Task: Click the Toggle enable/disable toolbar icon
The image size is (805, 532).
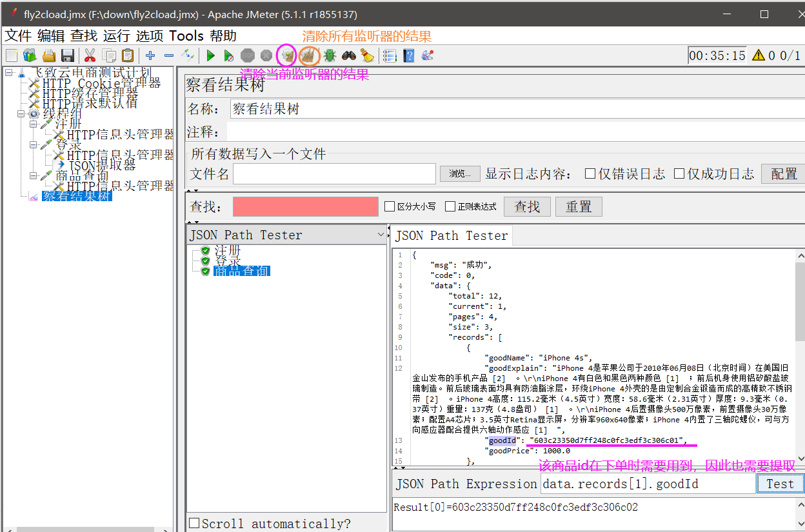Action: tap(188, 55)
